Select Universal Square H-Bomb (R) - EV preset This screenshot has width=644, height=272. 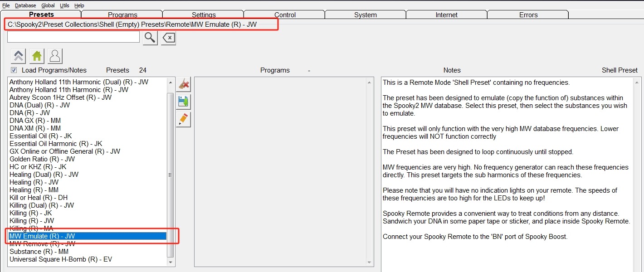point(61,259)
